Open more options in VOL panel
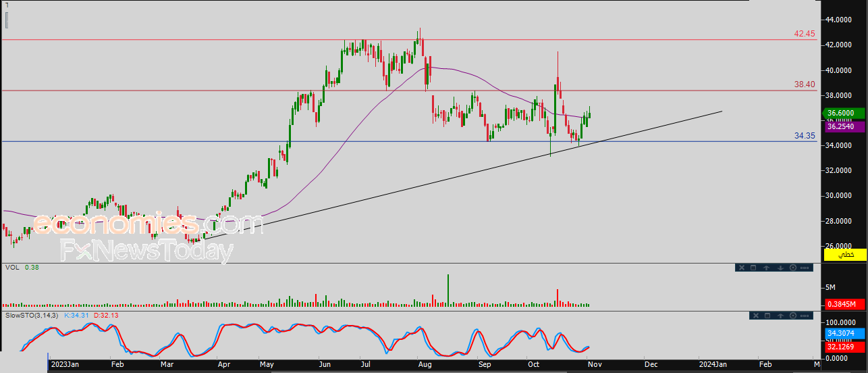 (805, 268)
